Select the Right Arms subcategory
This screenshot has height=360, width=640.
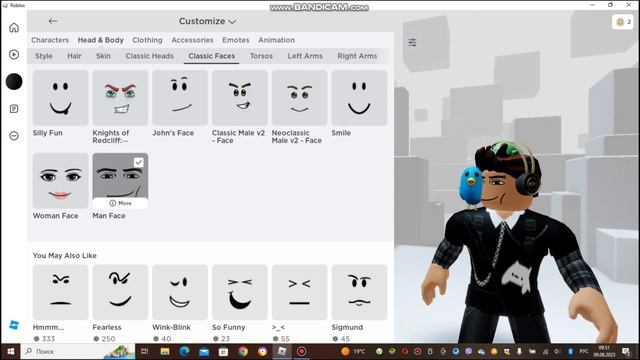click(x=357, y=56)
